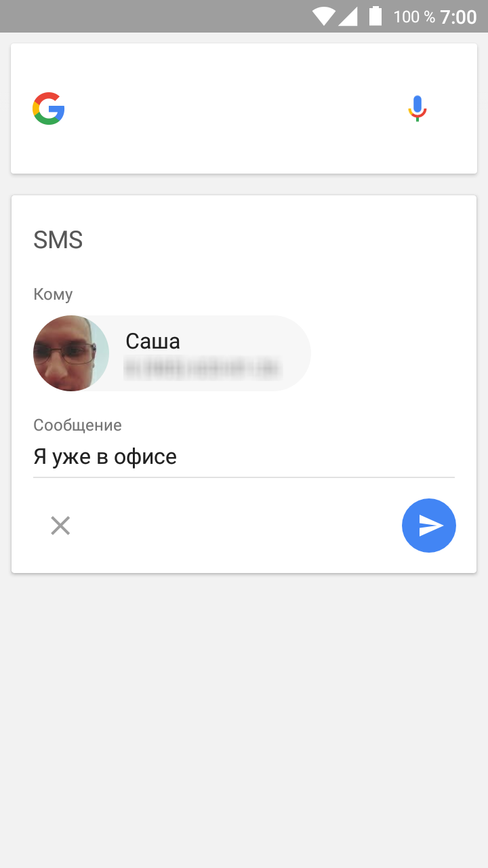Focus the Google search box
Image resolution: width=488 pixels, height=868 pixels.
point(244,108)
